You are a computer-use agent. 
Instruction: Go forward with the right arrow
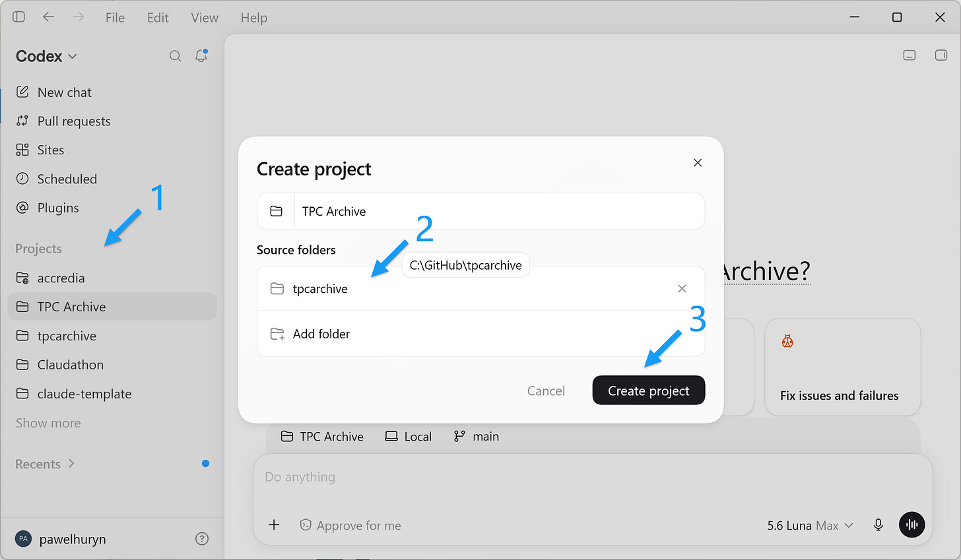[x=79, y=17]
